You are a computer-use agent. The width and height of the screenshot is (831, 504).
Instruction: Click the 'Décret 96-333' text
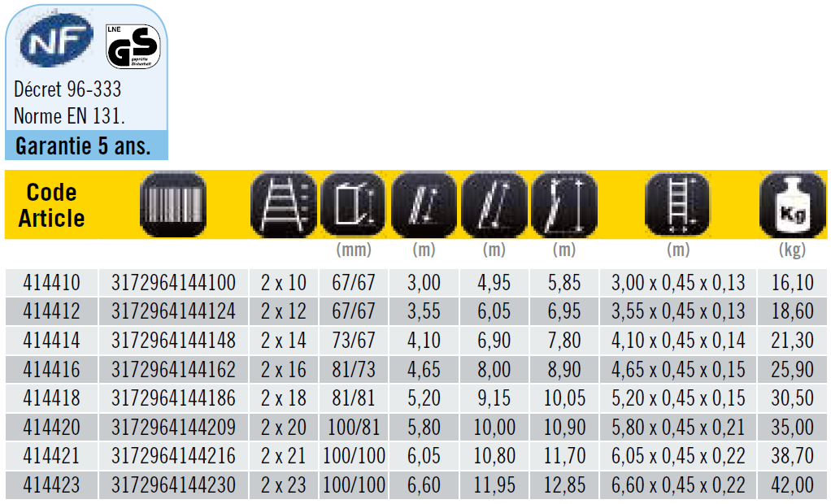coord(67,89)
